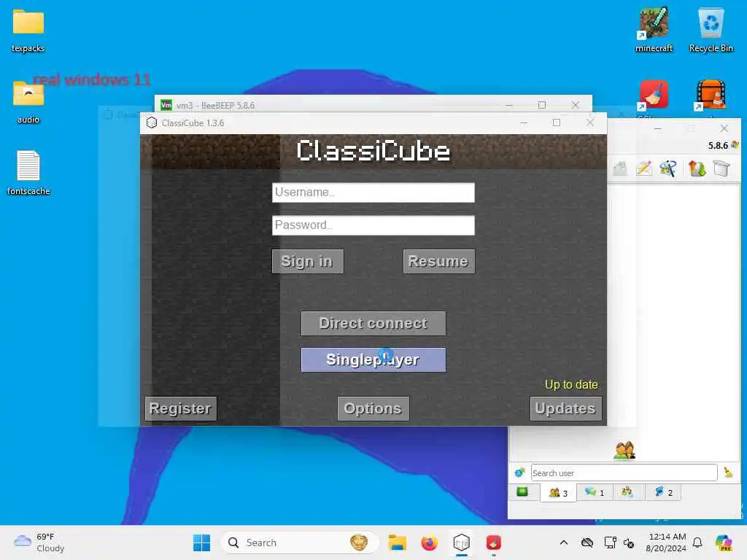This screenshot has height=560, width=747.
Task: Switch to BeeBEEP groups tab
Action: (x=627, y=492)
